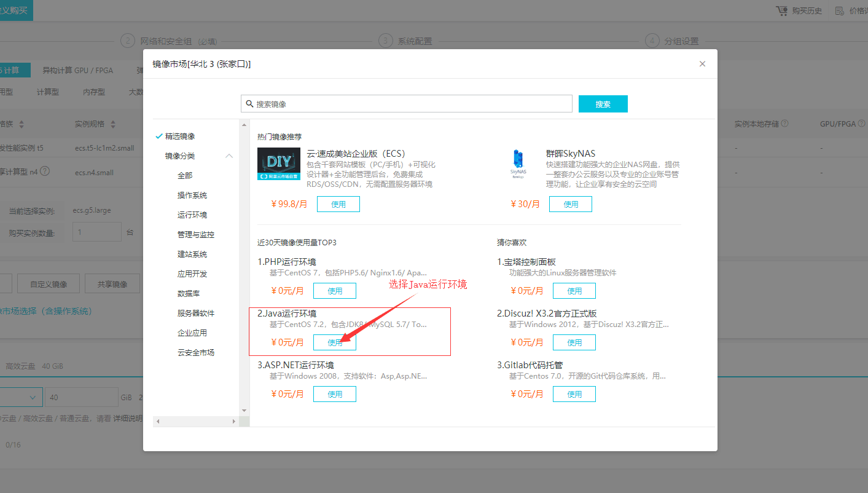Image resolution: width=868 pixels, height=493 pixels.
Task: Click 使用 for PHP运行环境
Action: pos(335,291)
